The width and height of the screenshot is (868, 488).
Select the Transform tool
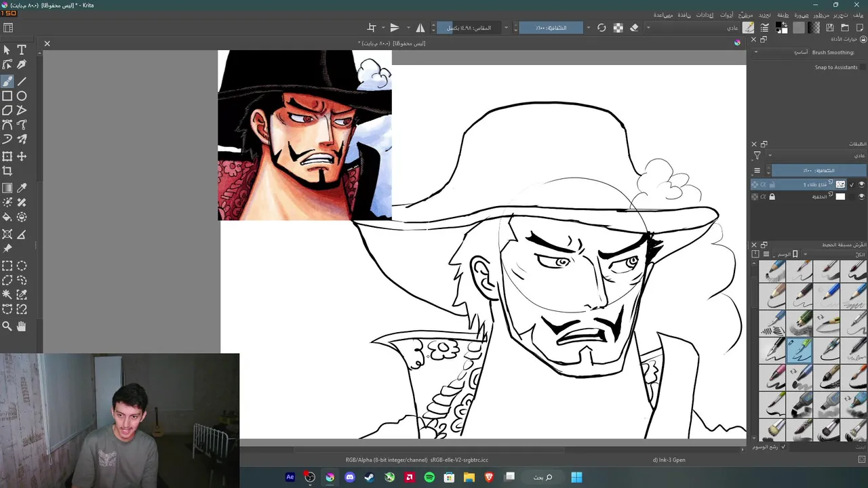tap(7, 157)
